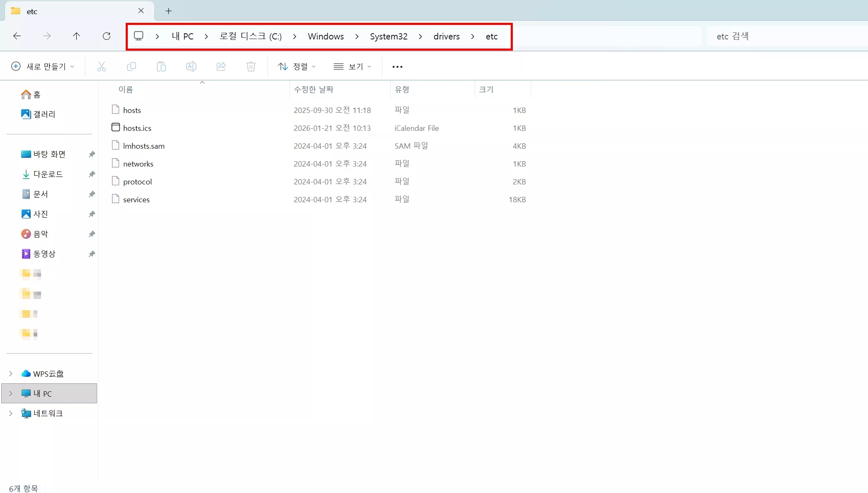Select the Rename icon in the toolbar
The height and width of the screenshot is (493, 868).
(191, 66)
